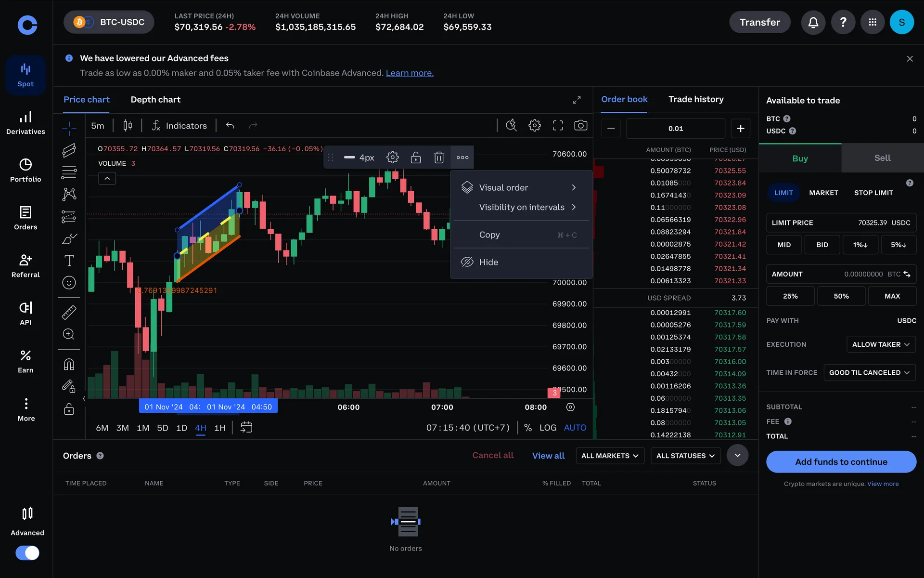This screenshot has width=924, height=578.
Task: Expand GOOD TIL CANCELED time in force
Action: (x=869, y=373)
